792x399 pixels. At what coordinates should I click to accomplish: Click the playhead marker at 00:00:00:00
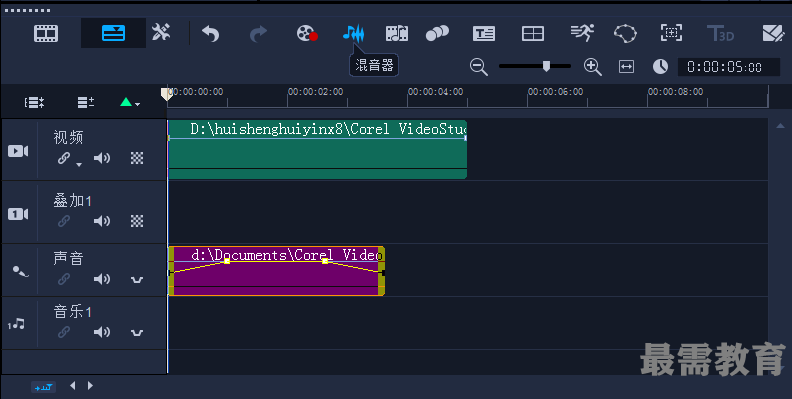[x=166, y=94]
